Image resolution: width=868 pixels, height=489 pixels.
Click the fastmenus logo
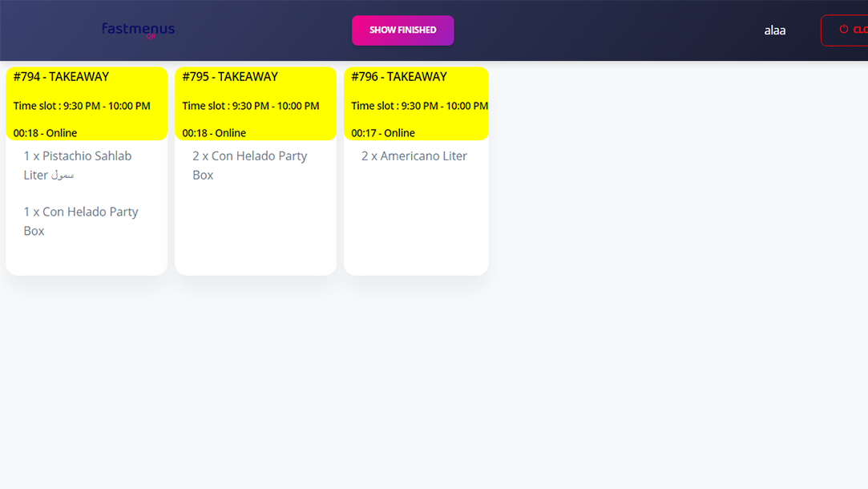[138, 30]
